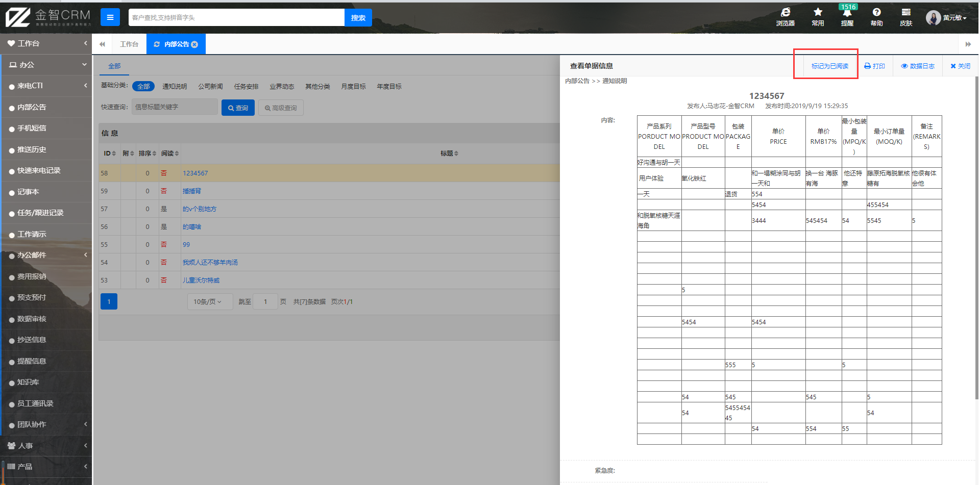Click the customer search input field

point(236,17)
